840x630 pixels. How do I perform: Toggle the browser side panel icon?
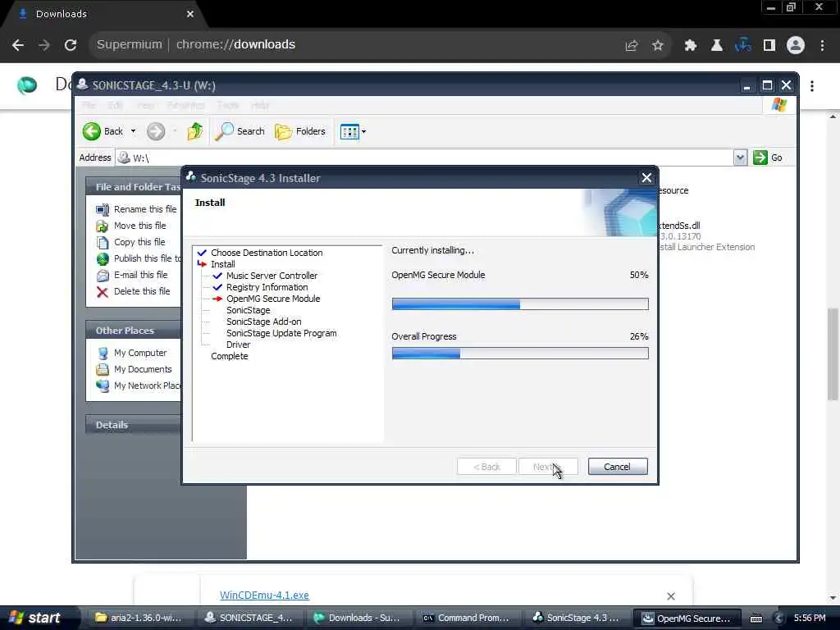click(x=769, y=46)
